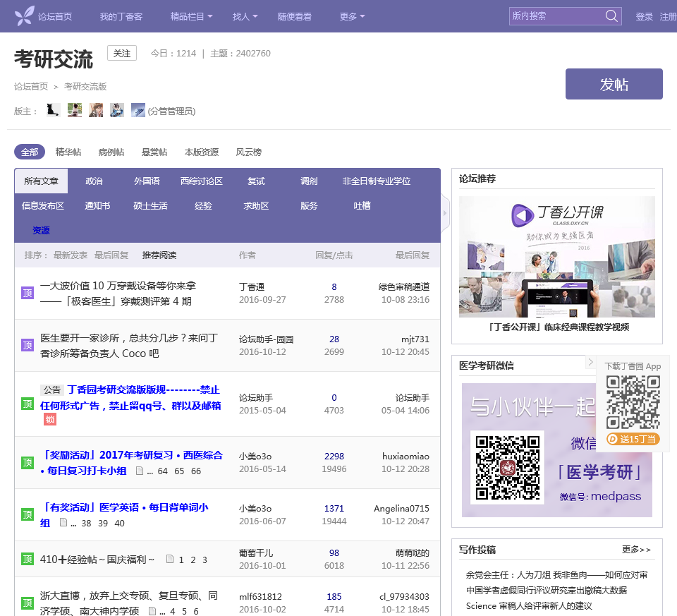This screenshot has width=677, height=616.
Task: Switch to the 精华帖 tab
Action: [68, 152]
